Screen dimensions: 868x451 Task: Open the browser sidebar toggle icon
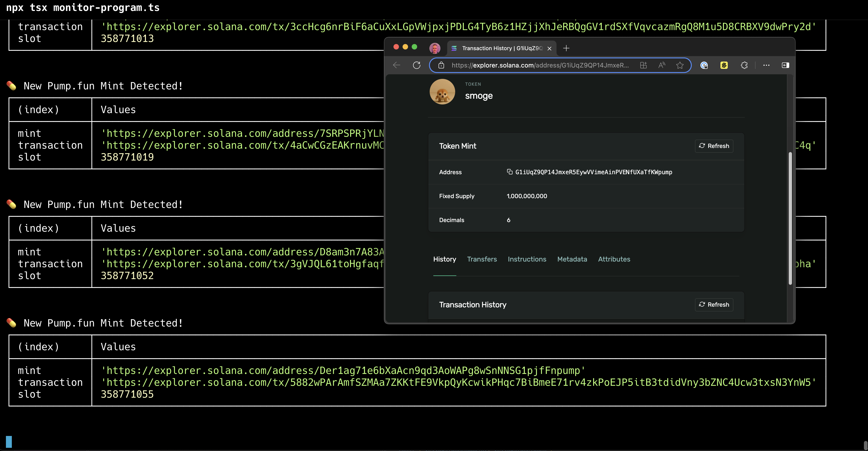[785, 65]
